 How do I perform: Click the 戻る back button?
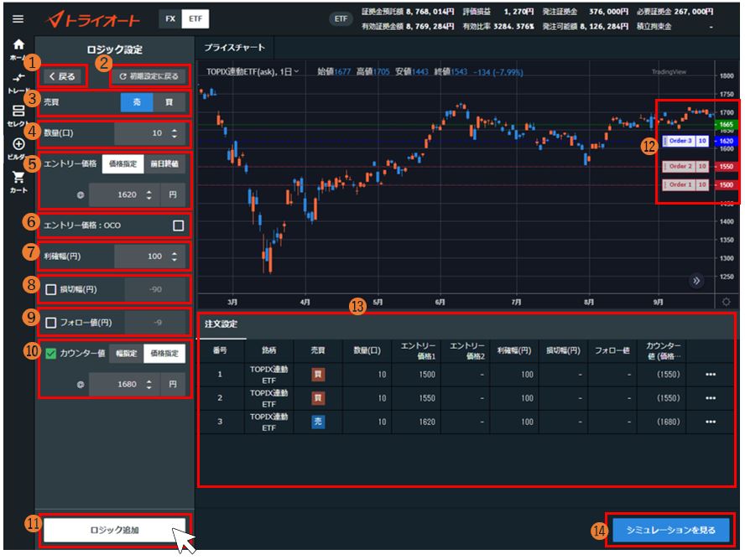(x=62, y=76)
